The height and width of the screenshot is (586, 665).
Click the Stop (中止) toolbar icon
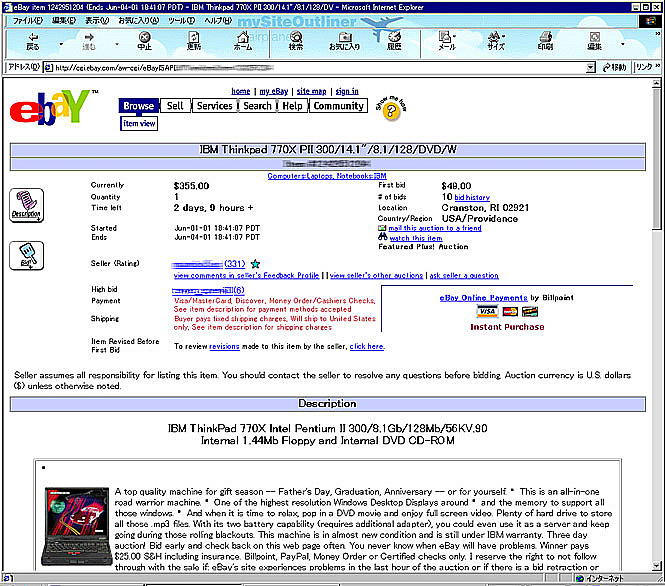click(145, 42)
